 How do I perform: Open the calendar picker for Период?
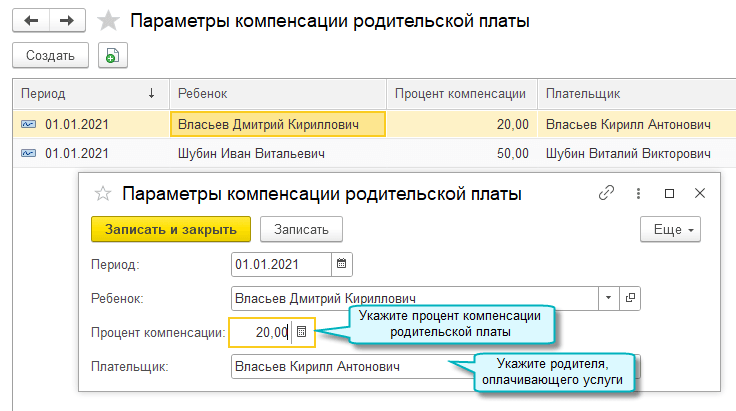[x=342, y=264]
